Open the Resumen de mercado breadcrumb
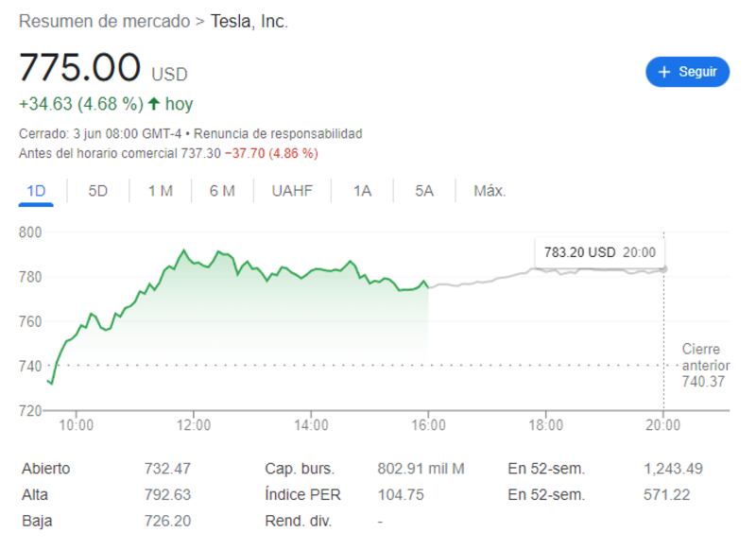 [x=104, y=21]
